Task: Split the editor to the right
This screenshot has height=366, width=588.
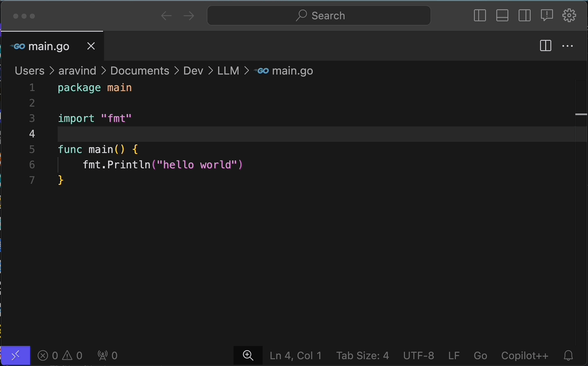Action: click(545, 46)
